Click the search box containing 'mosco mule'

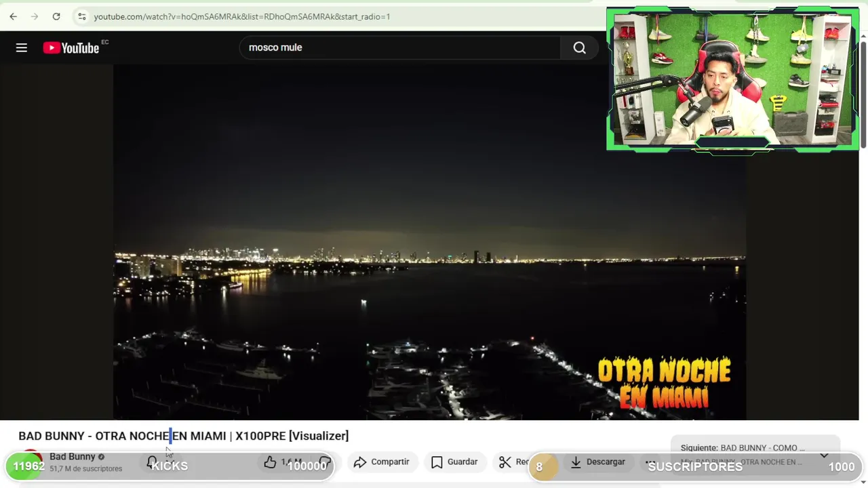(400, 47)
